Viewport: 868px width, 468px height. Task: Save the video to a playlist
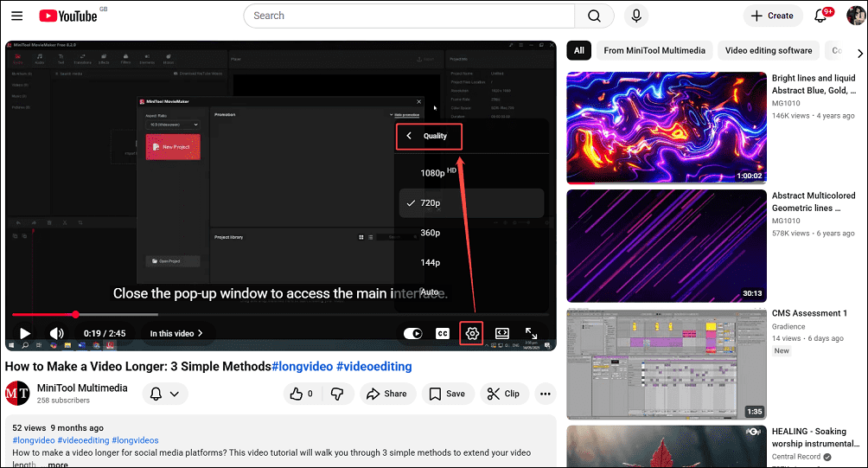pos(447,394)
